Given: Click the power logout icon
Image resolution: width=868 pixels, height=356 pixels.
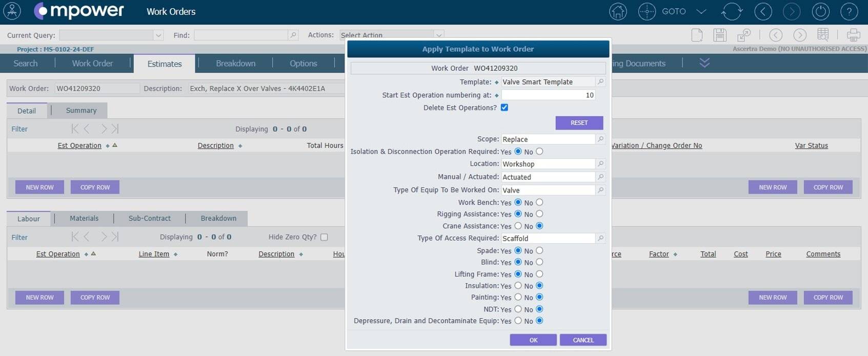Looking at the screenshot, I should click(821, 12).
